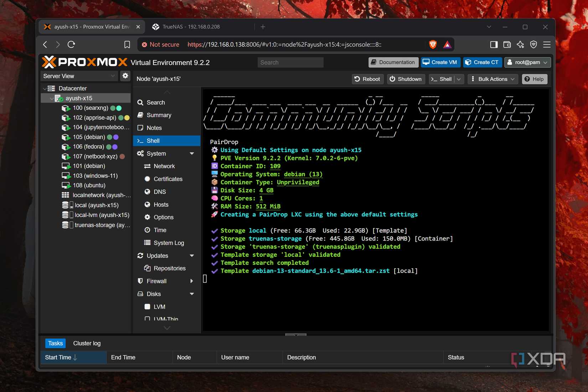
Task: Open the Documentation button
Action: coord(393,62)
